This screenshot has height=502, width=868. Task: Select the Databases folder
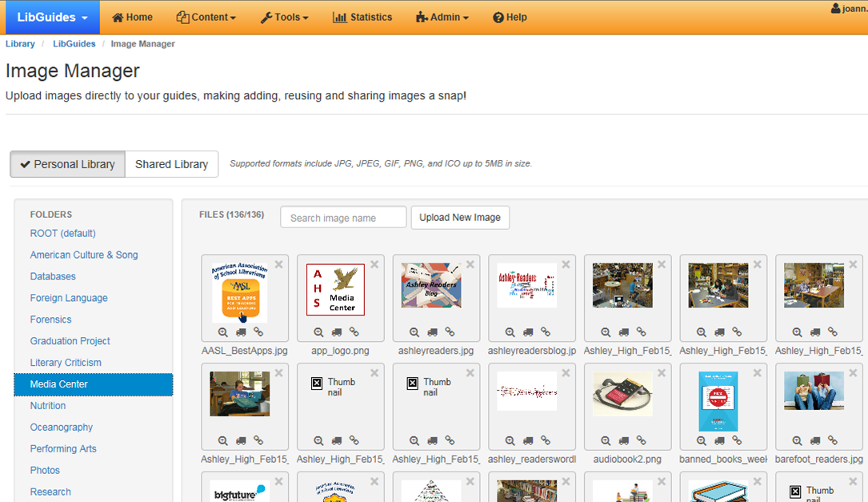53,276
